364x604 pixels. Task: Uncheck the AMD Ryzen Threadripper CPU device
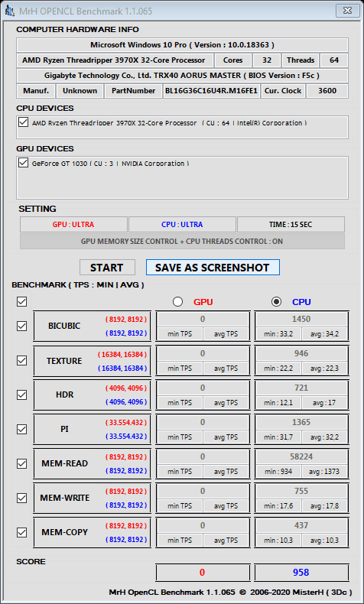point(23,122)
